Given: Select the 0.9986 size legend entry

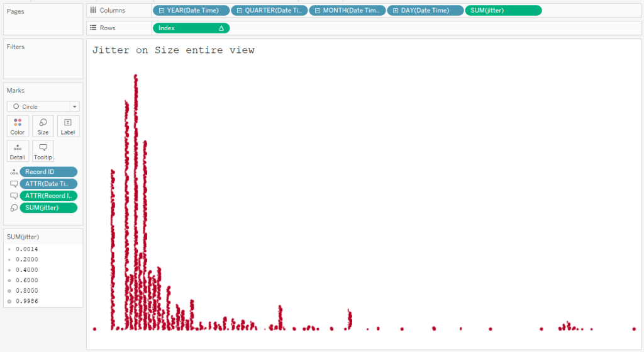Looking at the screenshot, I should pyautogui.click(x=26, y=302).
